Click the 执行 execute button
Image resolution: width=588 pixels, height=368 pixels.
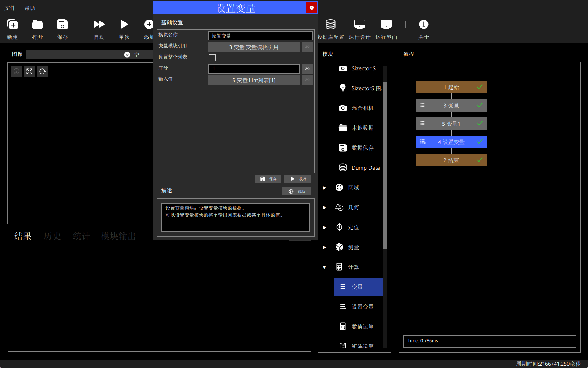tap(298, 179)
